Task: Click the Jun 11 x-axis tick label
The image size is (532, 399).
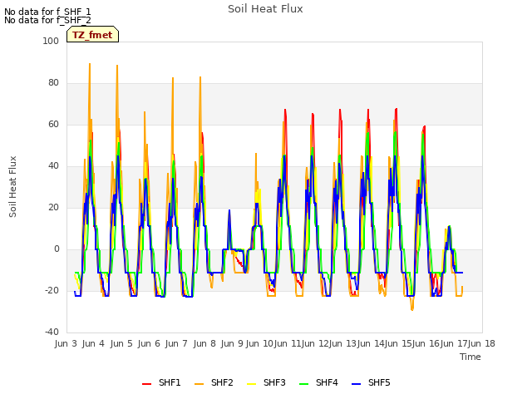Action: point(287,343)
